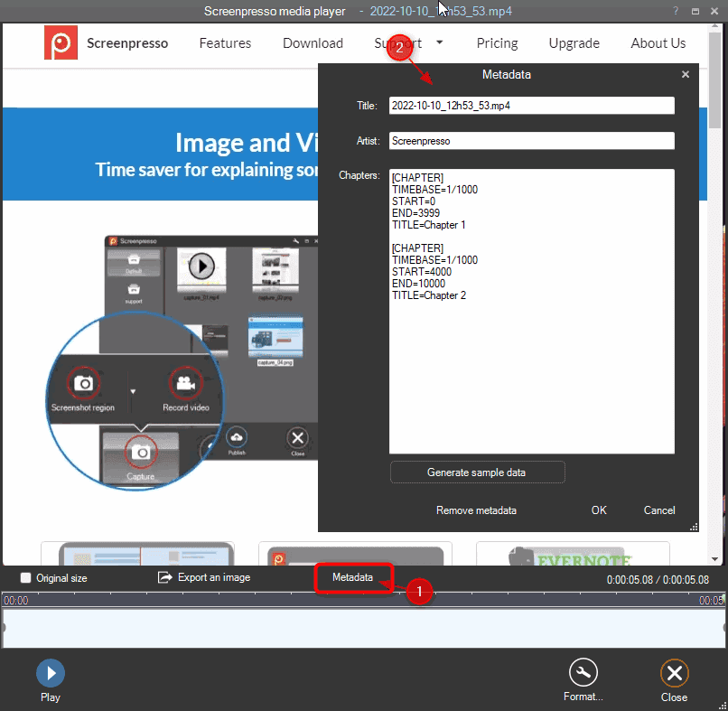The width and height of the screenshot is (728, 711).
Task: Click the help question mark icon
Action: tap(675, 11)
